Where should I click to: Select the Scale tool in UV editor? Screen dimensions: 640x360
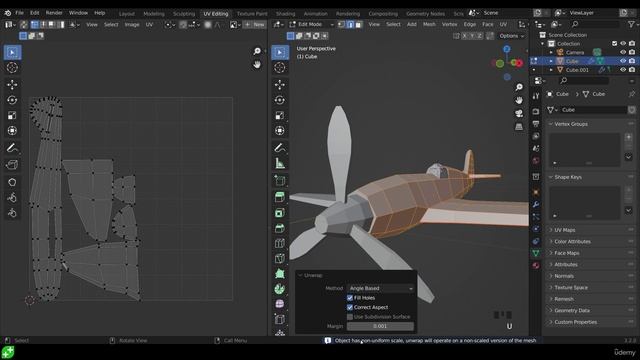point(12,116)
